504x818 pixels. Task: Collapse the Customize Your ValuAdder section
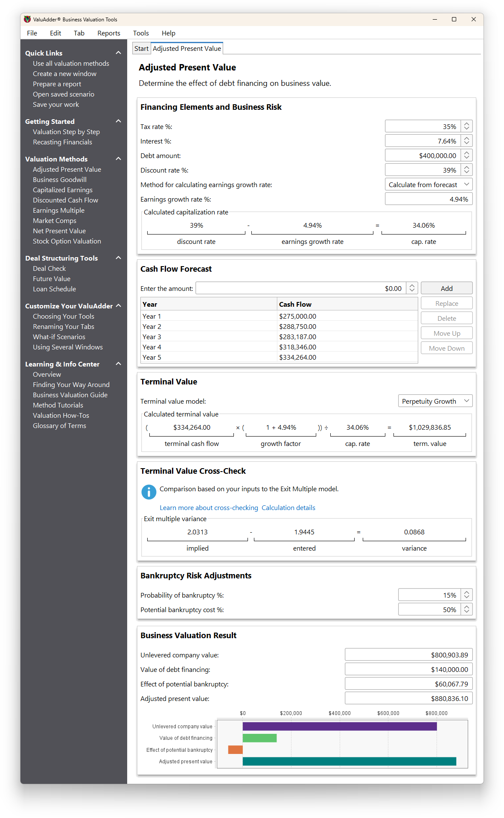coord(119,305)
